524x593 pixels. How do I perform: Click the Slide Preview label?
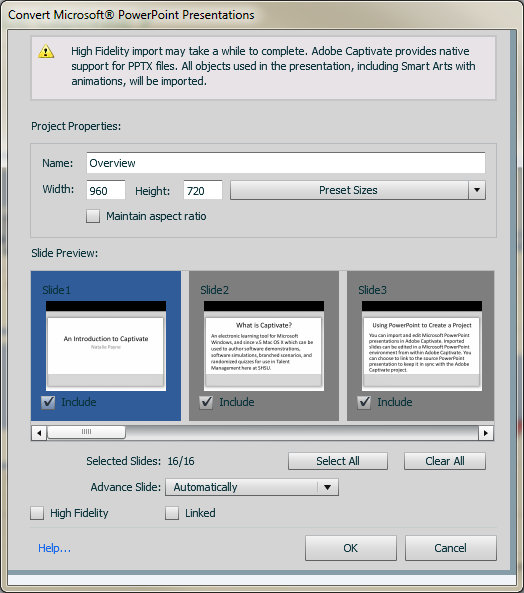(65, 253)
